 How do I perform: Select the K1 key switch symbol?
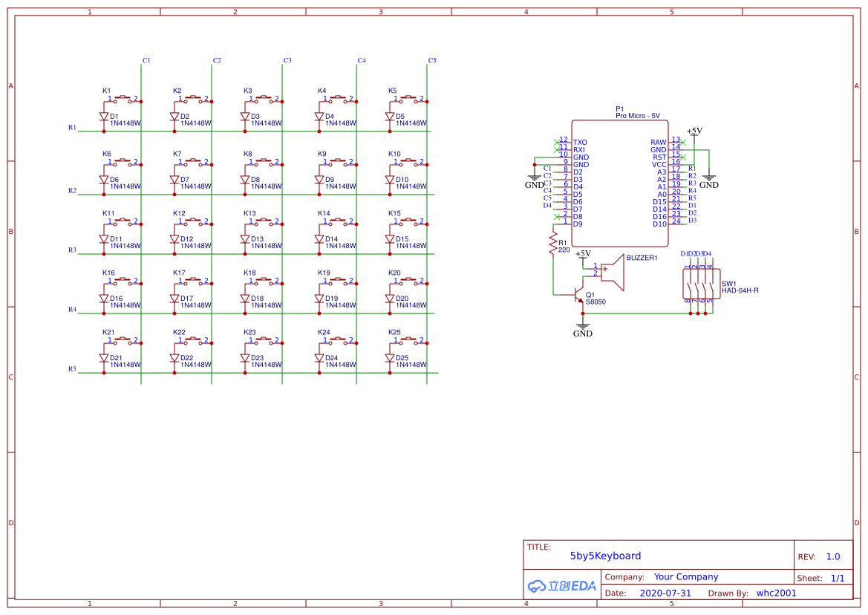click(x=123, y=99)
